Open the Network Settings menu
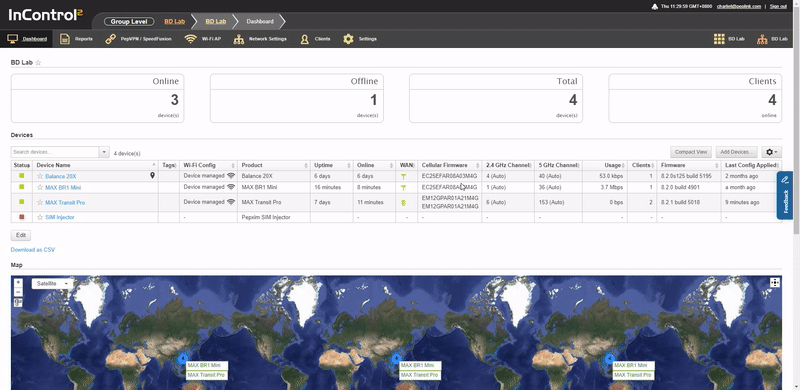This screenshot has width=800, height=390. pyautogui.click(x=260, y=39)
